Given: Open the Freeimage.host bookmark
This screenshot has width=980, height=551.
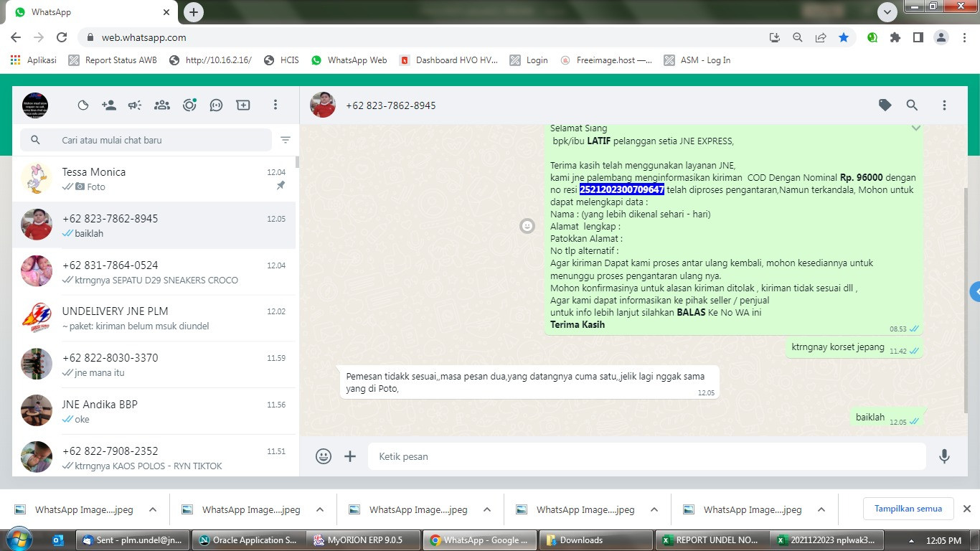Looking at the screenshot, I should click(x=607, y=60).
